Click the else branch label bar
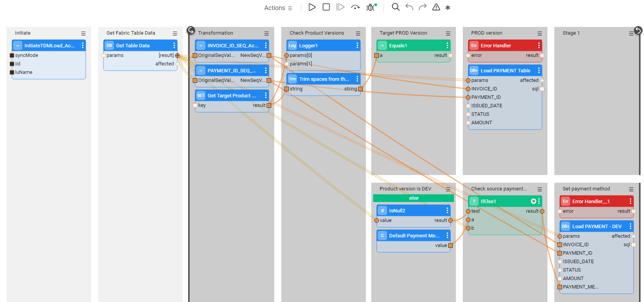The height and width of the screenshot is (302, 644). 414,198
